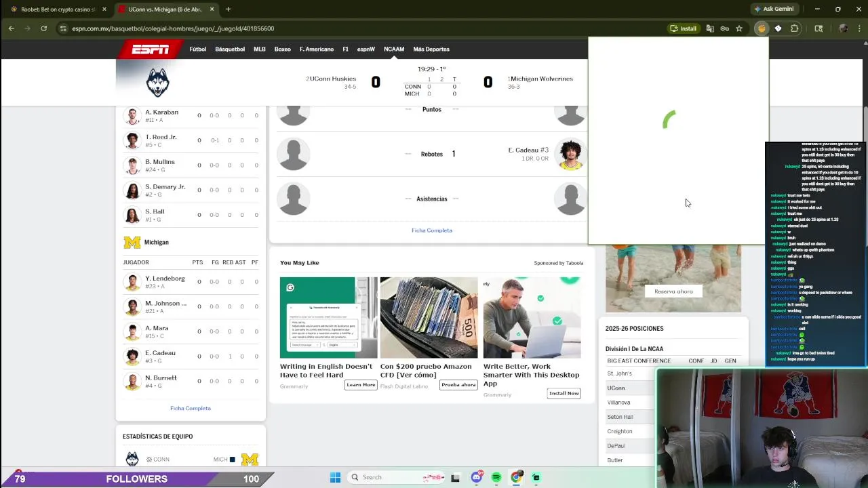868x488 pixels.
Task: Click the Learn More ad button
Action: pos(361,385)
